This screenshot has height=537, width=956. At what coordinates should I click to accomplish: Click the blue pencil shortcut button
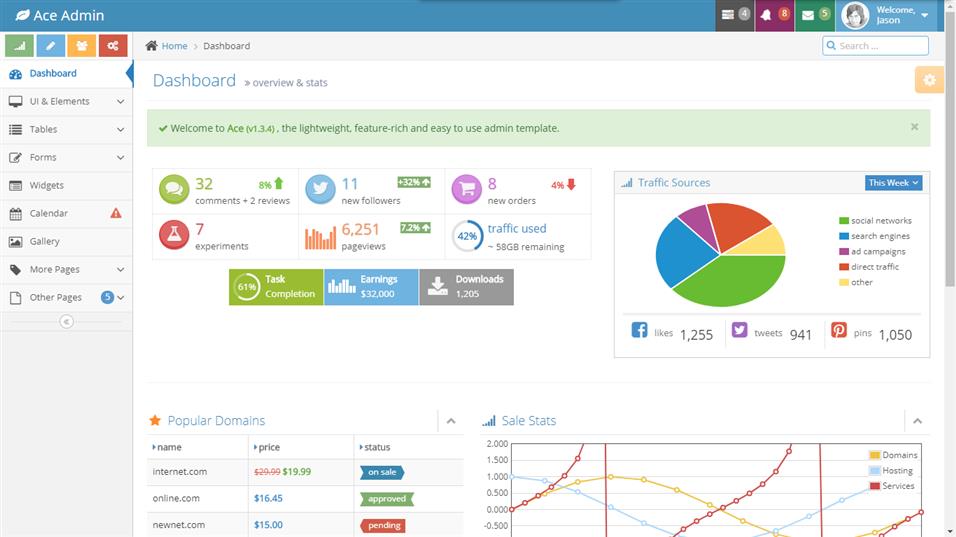51,46
